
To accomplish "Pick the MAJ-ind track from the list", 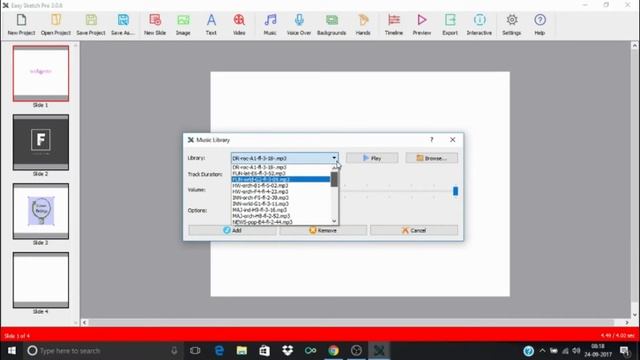I will 281,210.
